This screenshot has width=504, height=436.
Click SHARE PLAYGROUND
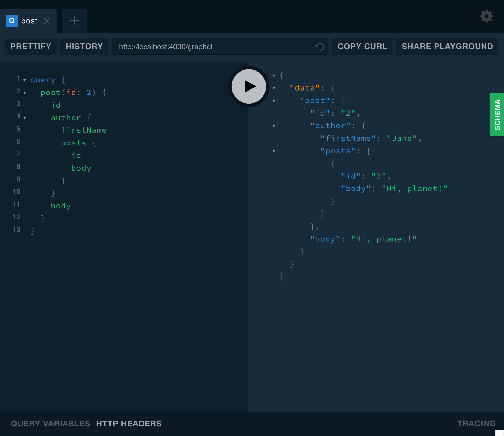click(x=447, y=47)
